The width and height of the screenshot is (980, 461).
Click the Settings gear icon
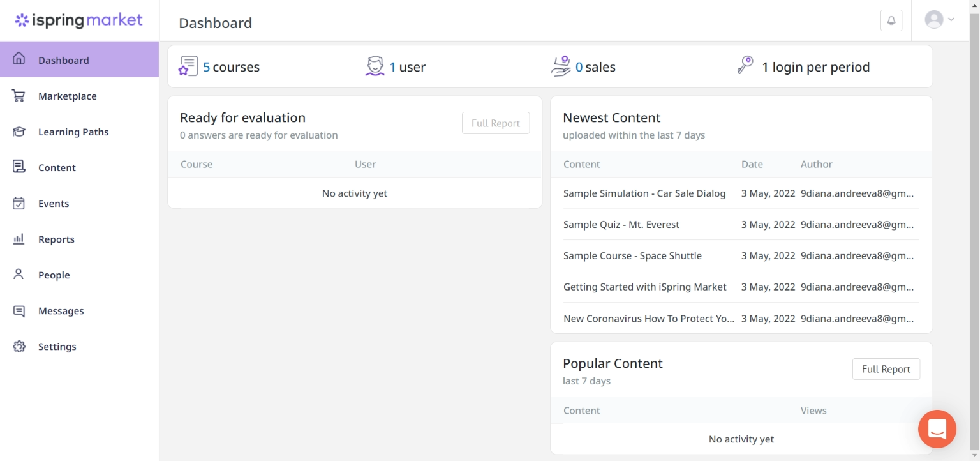pyautogui.click(x=19, y=347)
